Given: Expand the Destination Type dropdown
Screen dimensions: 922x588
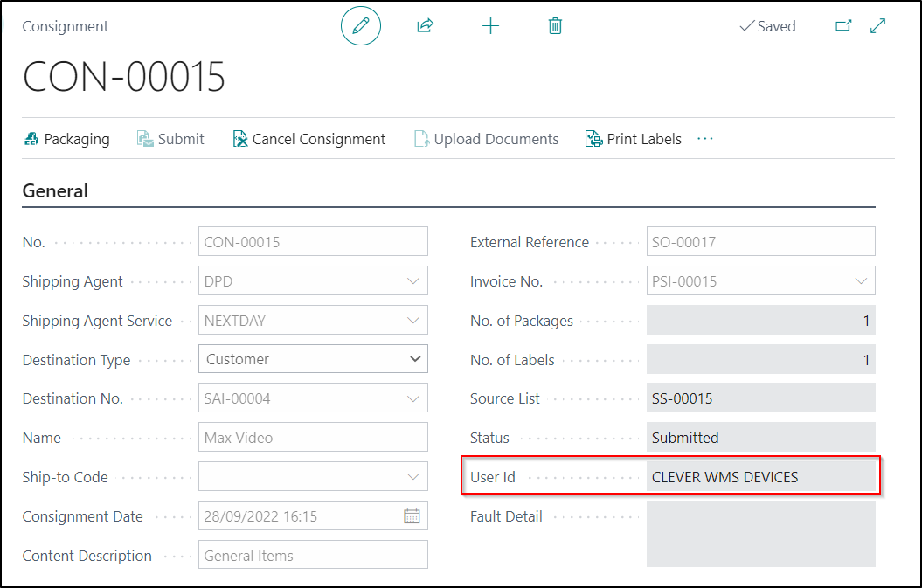Looking at the screenshot, I should tap(414, 359).
